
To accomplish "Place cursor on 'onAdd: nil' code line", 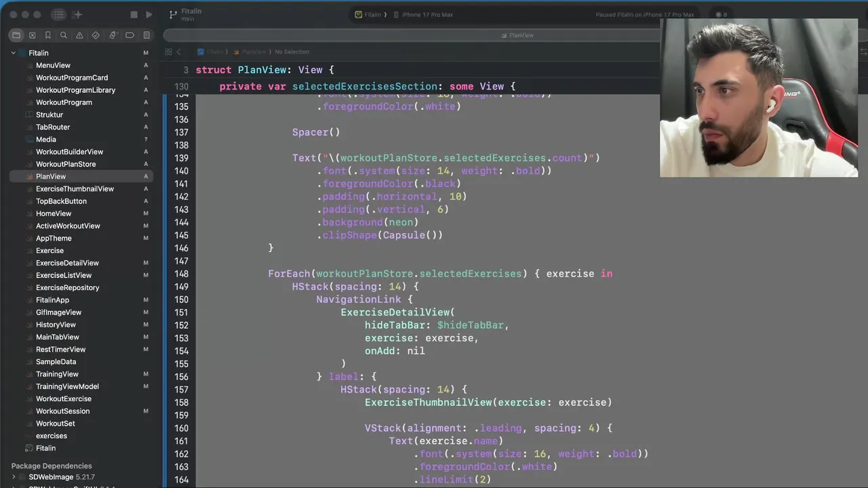I will coord(395,351).
